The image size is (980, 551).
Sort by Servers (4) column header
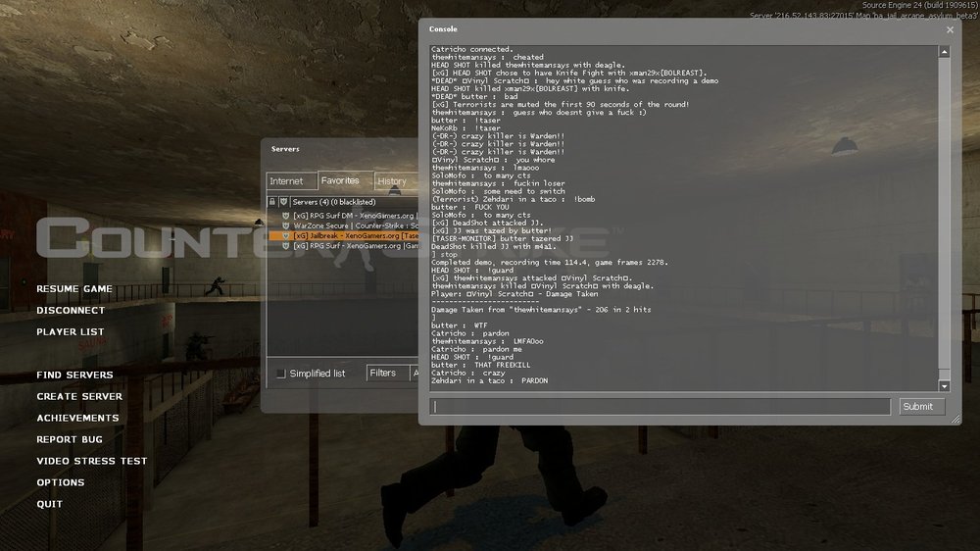(x=354, y=202)
